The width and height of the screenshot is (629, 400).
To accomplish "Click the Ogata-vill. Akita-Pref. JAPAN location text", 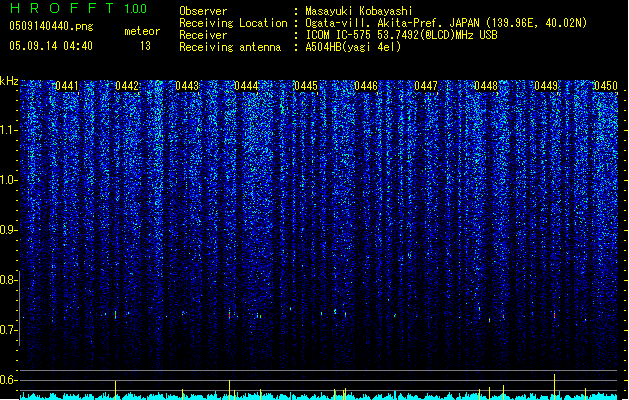I will (x=446, y=23).
